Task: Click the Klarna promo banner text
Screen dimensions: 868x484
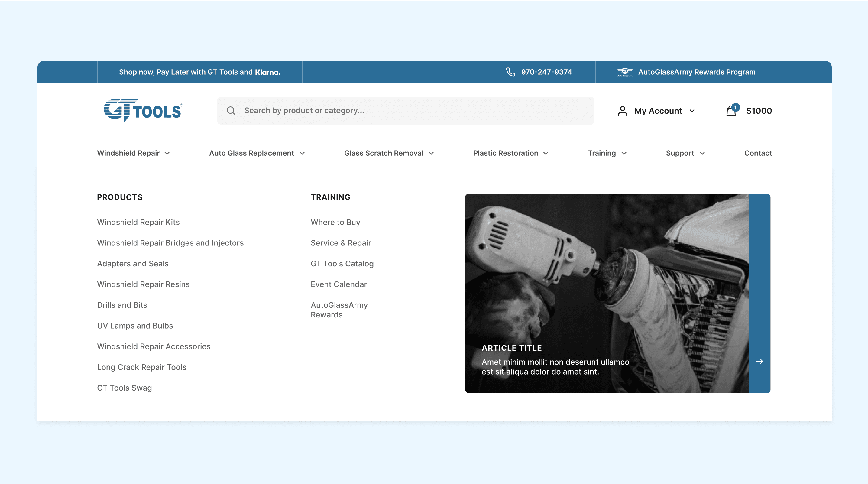Action: [199, 72]
